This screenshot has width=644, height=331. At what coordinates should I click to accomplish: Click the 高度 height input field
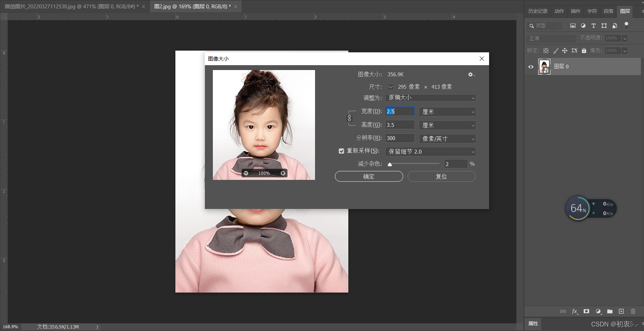pos(400,125)
